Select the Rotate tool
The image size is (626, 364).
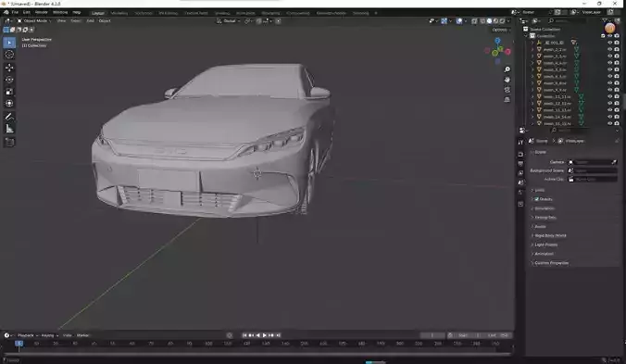pos(9,80)
